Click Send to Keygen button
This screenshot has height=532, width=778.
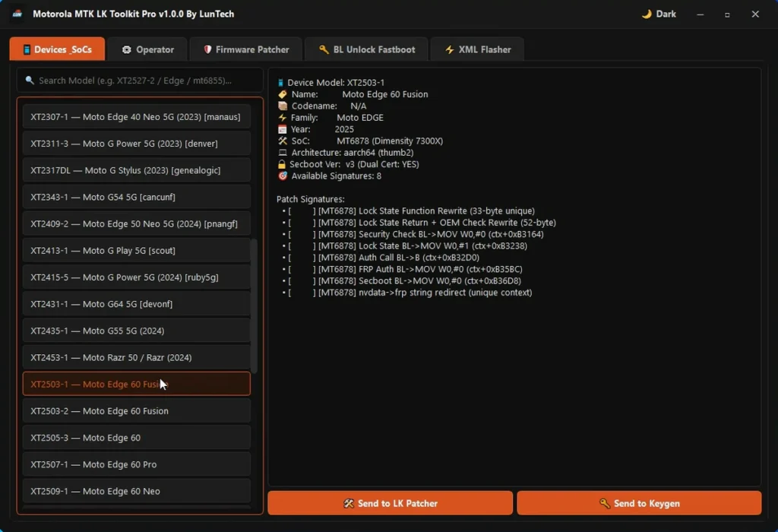[639, 503]
